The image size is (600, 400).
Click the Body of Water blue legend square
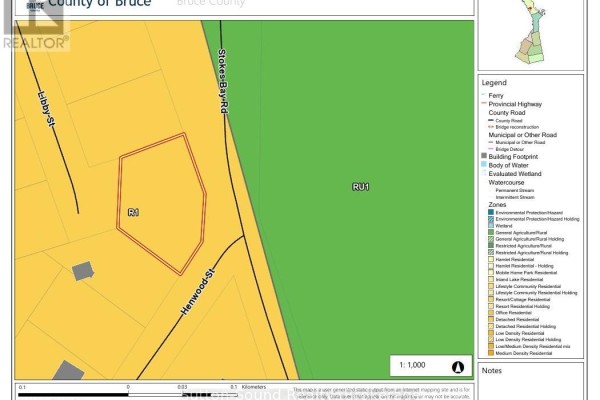[484, 164]
